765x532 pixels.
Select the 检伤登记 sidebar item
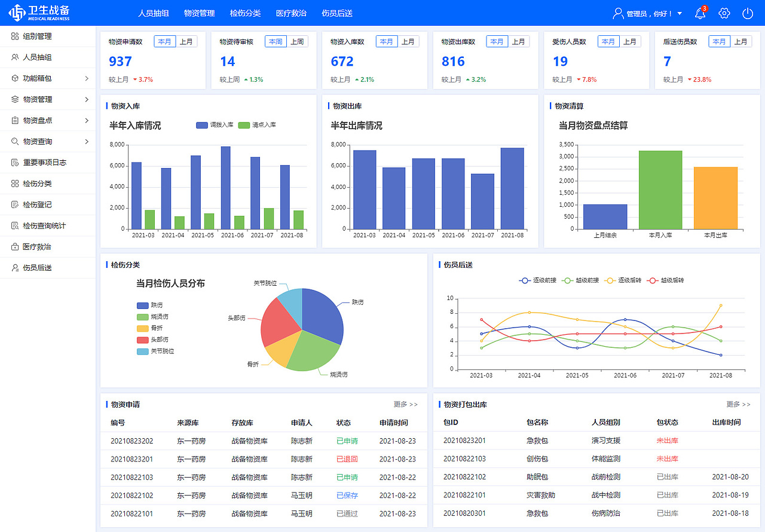click(37, 204)
